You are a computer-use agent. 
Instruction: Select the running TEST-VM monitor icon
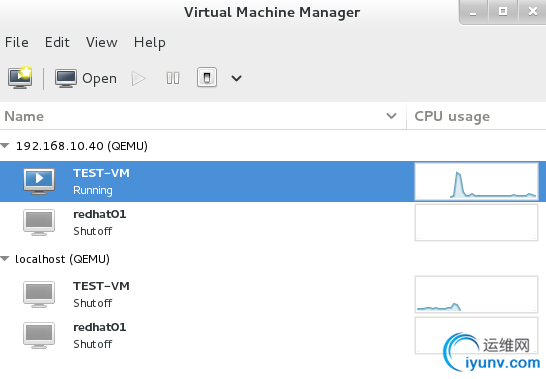tap(39, 181)
